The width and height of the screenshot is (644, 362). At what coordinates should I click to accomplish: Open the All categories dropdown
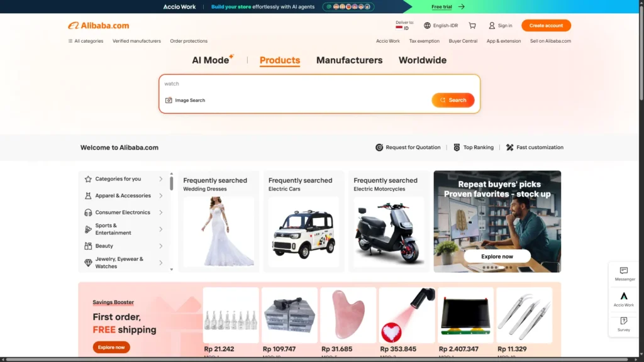pyautogui.click(x=86, y=41)
